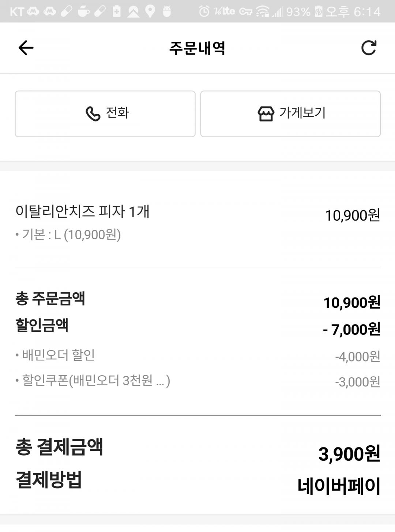Tap the 전화 button label
This screenshot has width=395, height=532.
(x=117, y=113)
